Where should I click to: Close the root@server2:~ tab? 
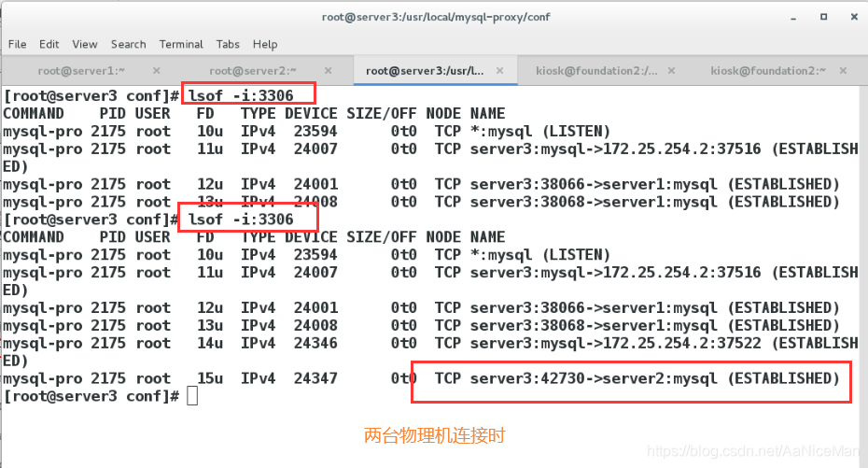pyautogui.click(x=329, y=71)
